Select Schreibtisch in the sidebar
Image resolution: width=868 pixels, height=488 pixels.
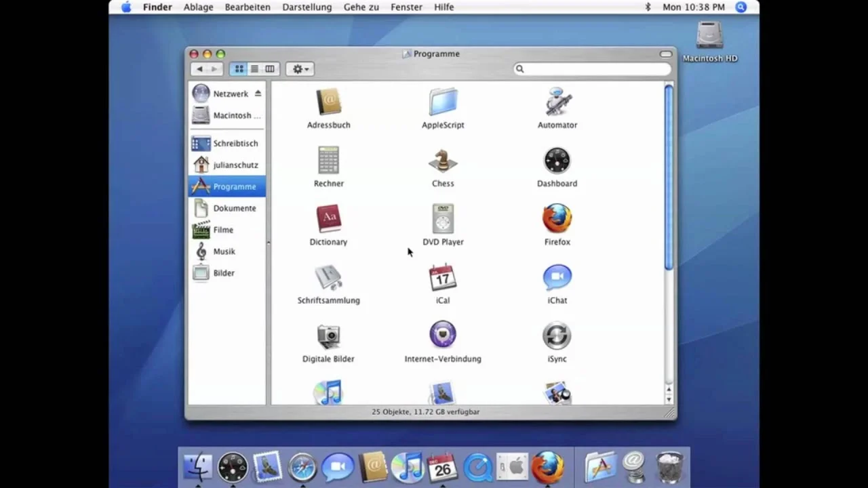pos(226,143)
